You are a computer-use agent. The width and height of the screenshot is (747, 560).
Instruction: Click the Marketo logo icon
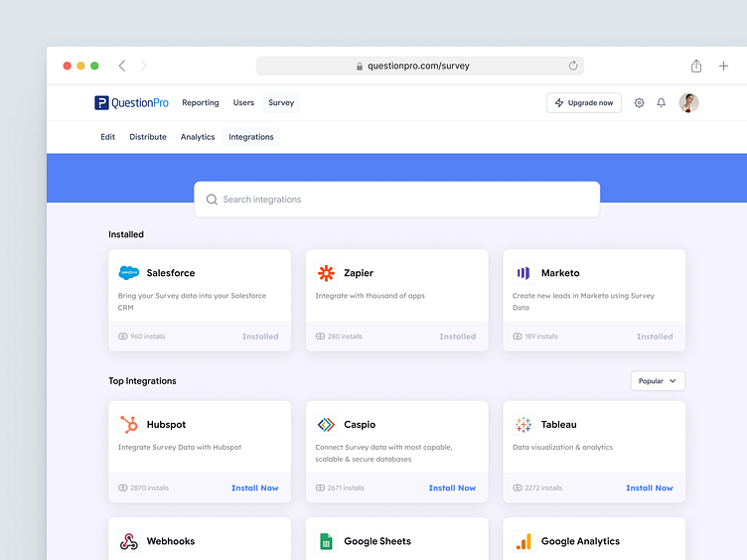[523, 273]
